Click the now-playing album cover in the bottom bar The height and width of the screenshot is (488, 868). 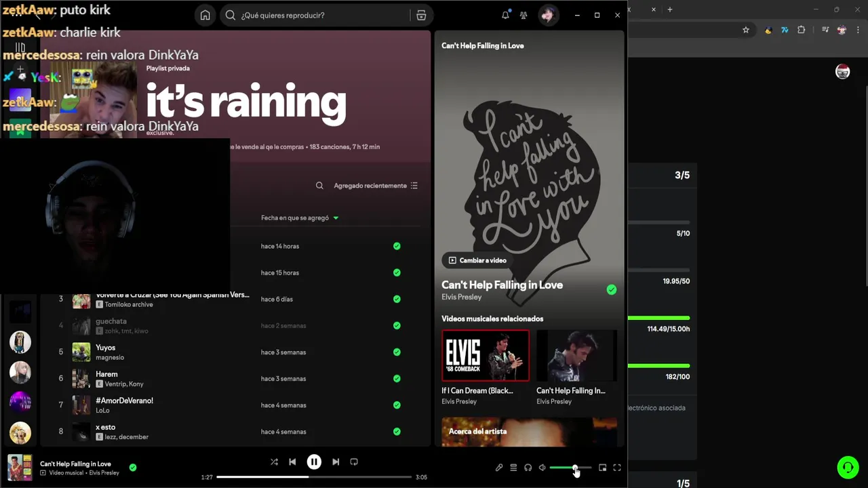20,468
